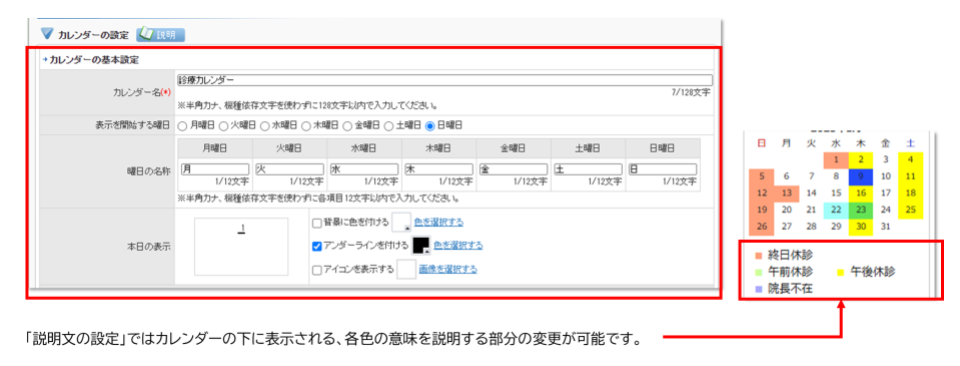Click calendar date 25 in yellow
This screenshot has width=960, height=366.
(910, 211)
